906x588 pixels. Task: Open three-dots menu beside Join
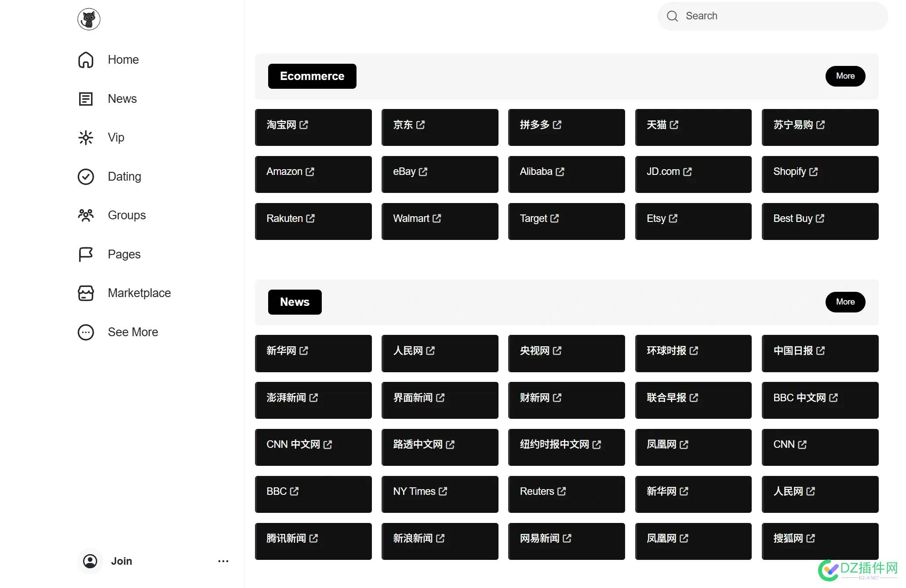click(x=223, y=561)
